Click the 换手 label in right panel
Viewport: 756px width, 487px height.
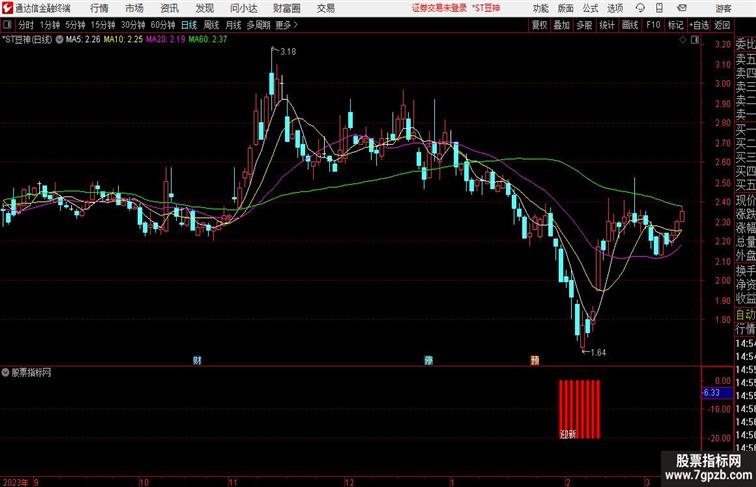[745, 271]
